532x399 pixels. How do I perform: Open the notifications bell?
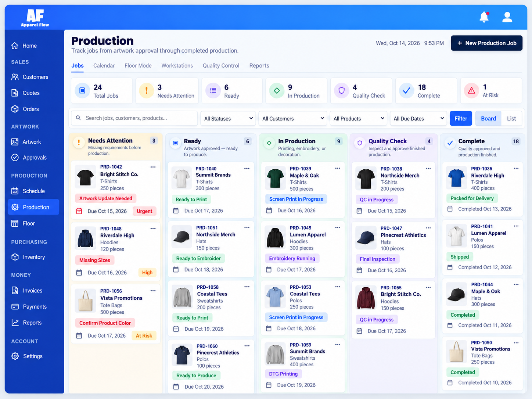tap(484, 17)
